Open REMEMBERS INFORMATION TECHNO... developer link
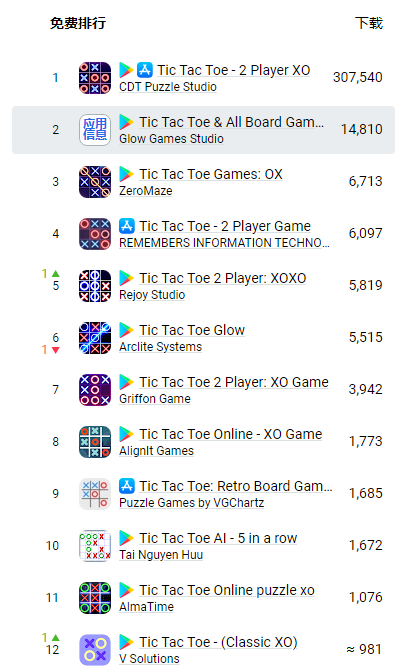Screen dimensions: 408x666 coord(224,243)
